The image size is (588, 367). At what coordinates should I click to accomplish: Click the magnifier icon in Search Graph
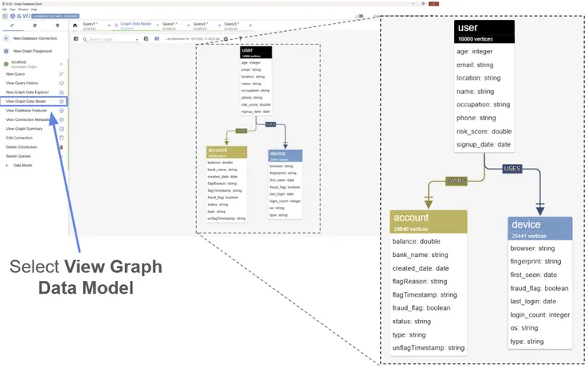85,39
